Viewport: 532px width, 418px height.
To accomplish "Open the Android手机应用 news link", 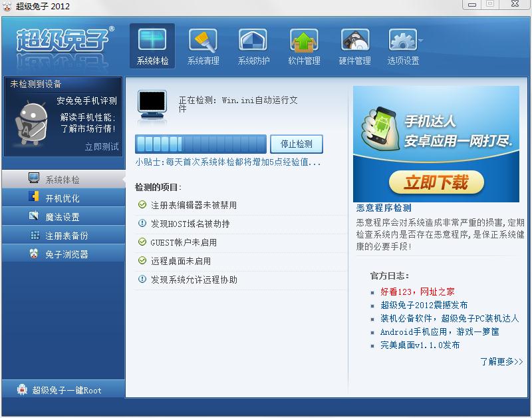I will coord(440,331).
